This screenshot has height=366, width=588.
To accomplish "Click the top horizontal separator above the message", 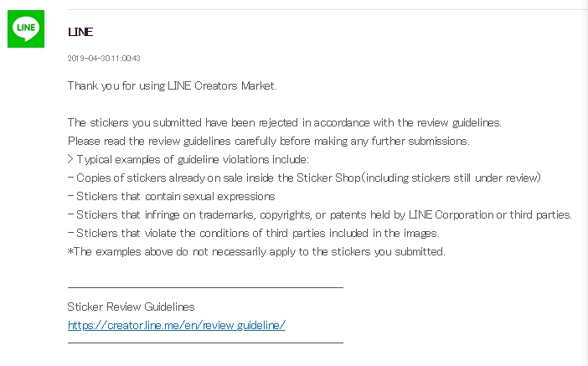I will click(x=328, y=9).
